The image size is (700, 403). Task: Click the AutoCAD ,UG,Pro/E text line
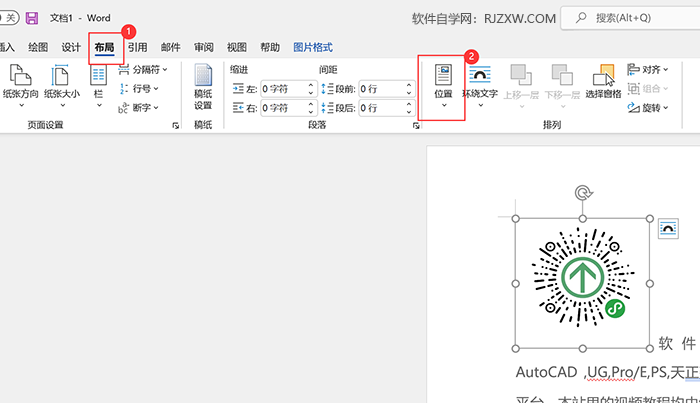(x=608, y=372)
